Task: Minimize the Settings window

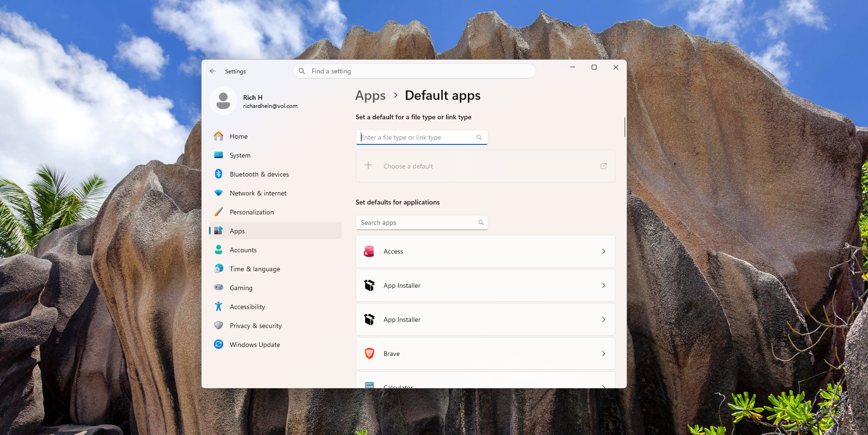Action: point(572,67)
